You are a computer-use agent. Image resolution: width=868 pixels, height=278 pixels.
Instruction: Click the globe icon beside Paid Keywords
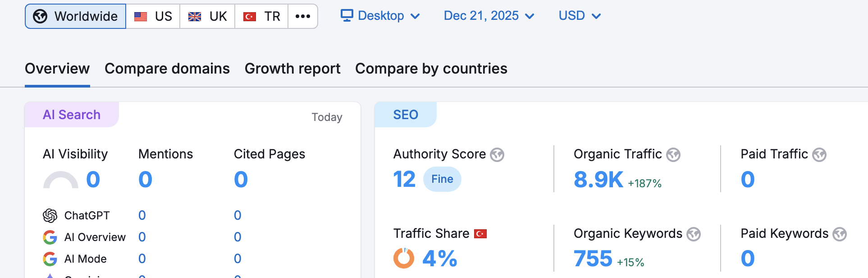click(x=840, y=234)
